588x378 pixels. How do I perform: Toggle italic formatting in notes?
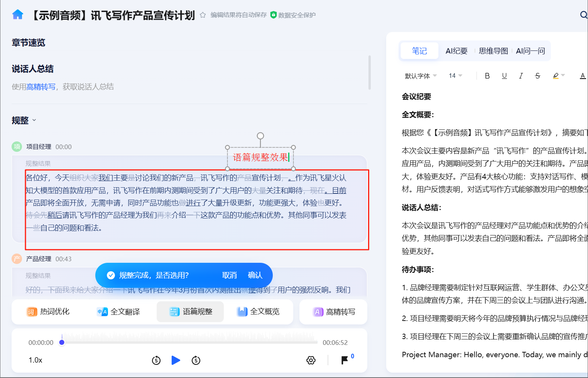pos(521,76)
